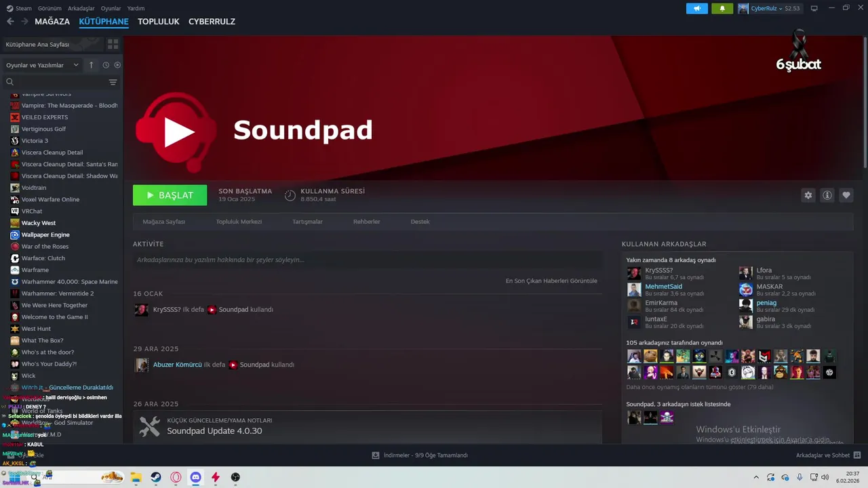
Task: Toggle the ready-to-play filter icon
Action: point(117,65)
